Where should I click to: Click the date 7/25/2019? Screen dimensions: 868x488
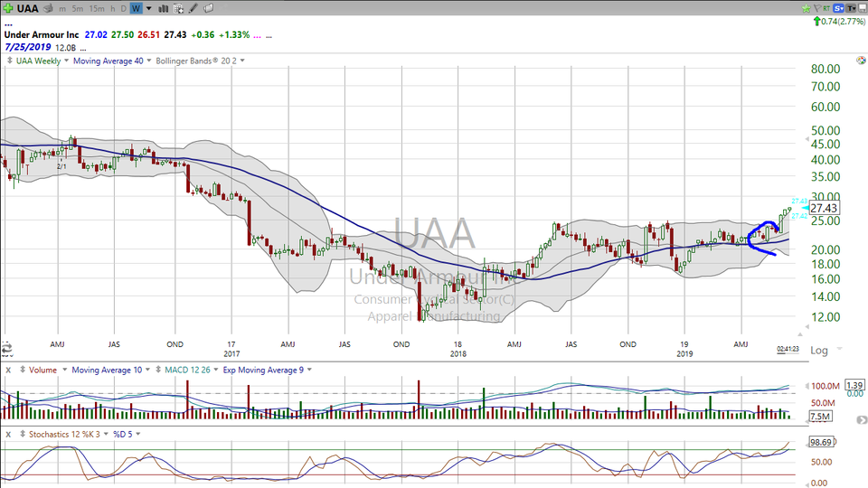point(28,48)
